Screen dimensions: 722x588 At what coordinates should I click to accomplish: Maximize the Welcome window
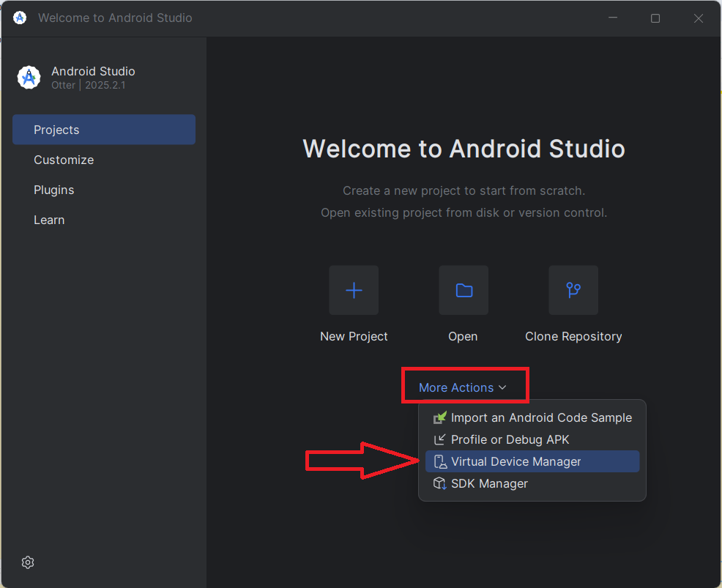(x=655, y=18)
